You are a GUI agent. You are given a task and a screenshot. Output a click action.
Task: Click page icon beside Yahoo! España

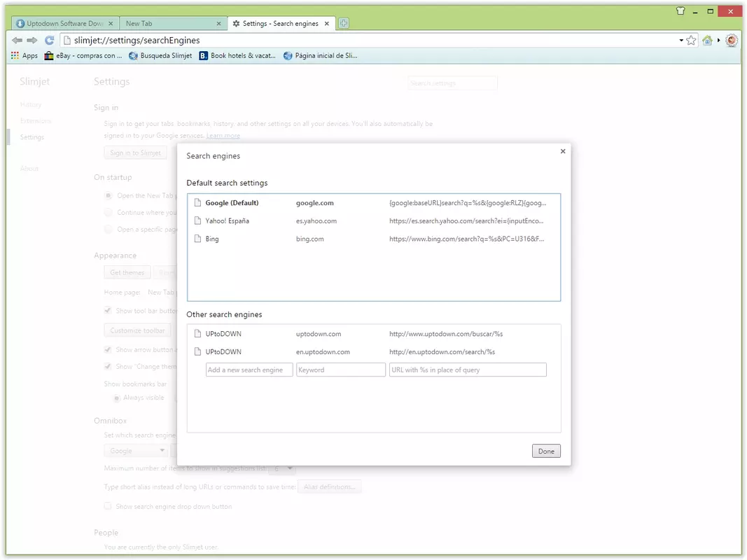(197, 221)
